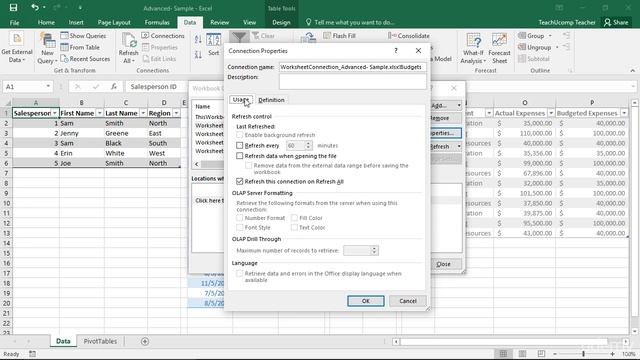Open Get External Data menu

(17, 48)
